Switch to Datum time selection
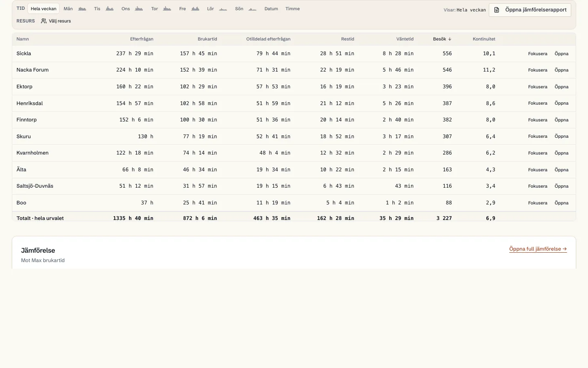 [x=271, y=9]
